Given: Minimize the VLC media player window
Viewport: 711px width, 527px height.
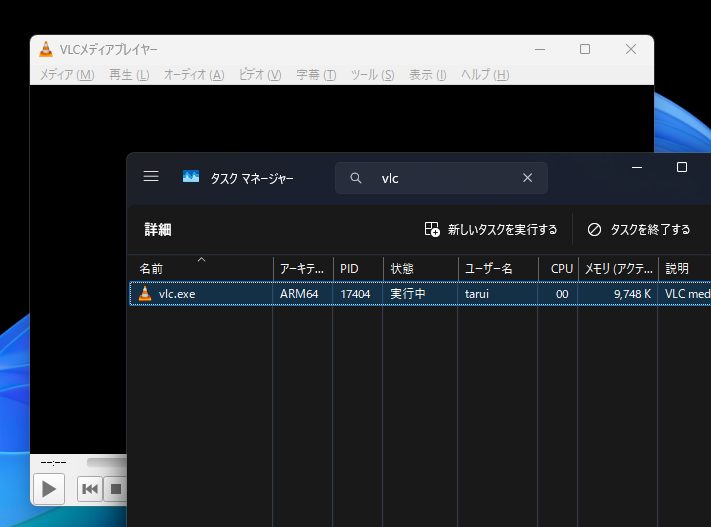Looking at the screenshot, I should pyautogui.click(x=540, y=49).
